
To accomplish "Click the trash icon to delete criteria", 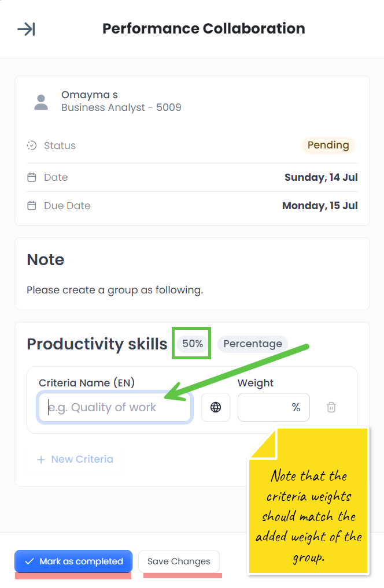I will click(331, 407).
